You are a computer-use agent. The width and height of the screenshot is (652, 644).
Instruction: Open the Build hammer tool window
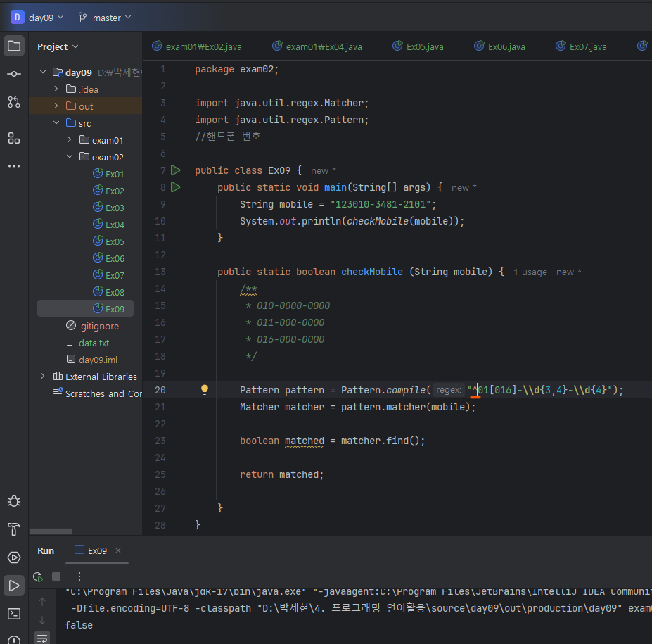(x=14, y=529)
